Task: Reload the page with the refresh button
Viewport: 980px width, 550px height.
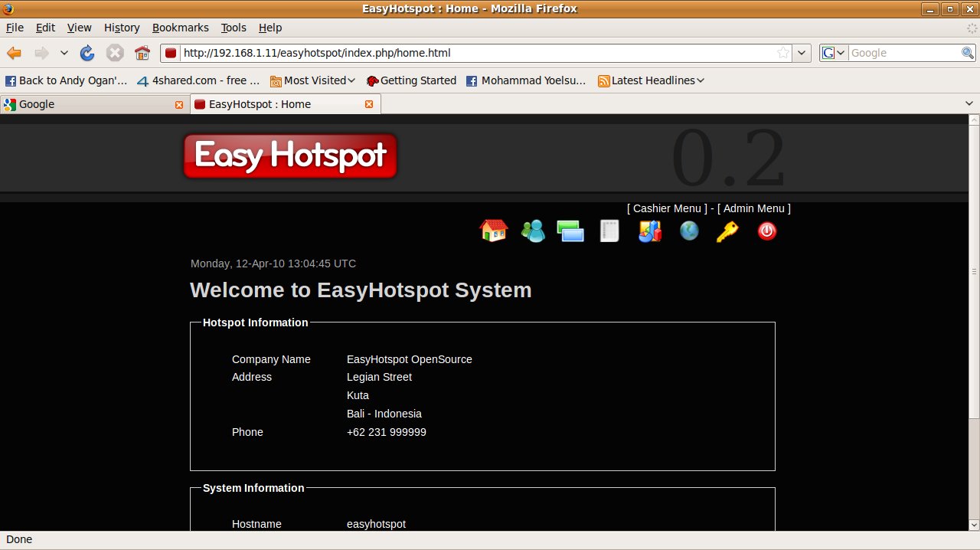Action: 87,53
